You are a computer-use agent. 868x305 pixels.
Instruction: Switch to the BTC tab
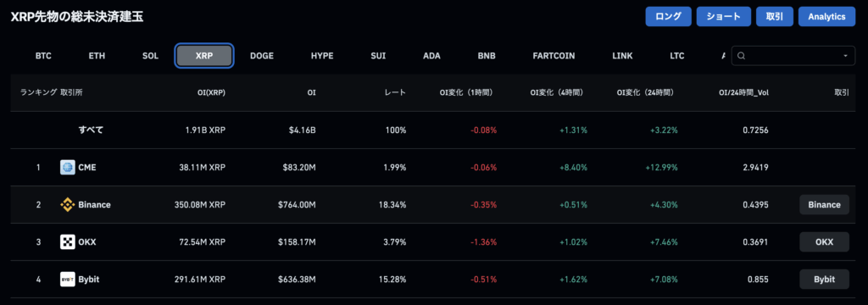pyautogui.click(x=43, y=56)
